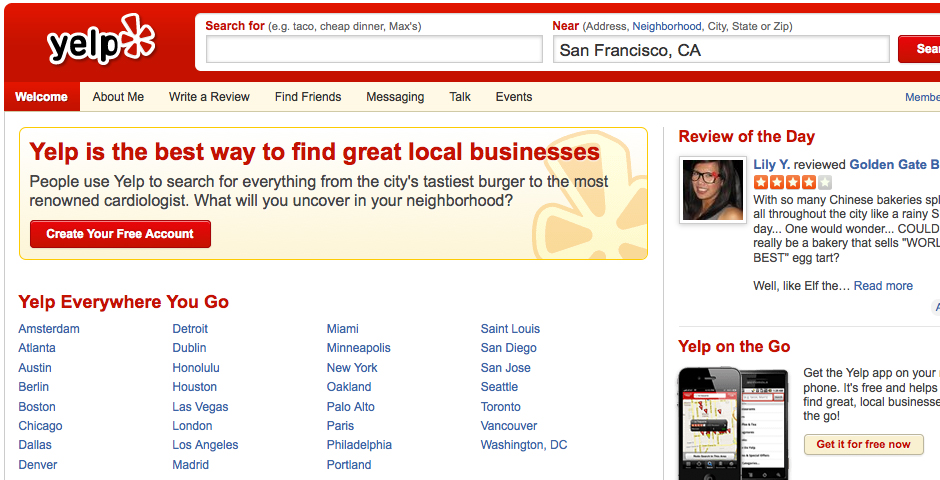Go to Boston city page
The image size is (940, 480).
pyautogui.click(x=37, y=406)
